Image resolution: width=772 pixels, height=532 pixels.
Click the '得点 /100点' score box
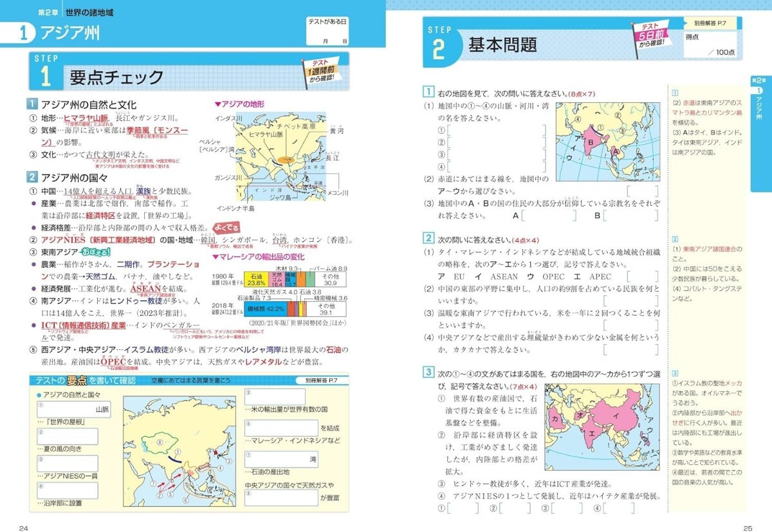(x=710, y=43)
